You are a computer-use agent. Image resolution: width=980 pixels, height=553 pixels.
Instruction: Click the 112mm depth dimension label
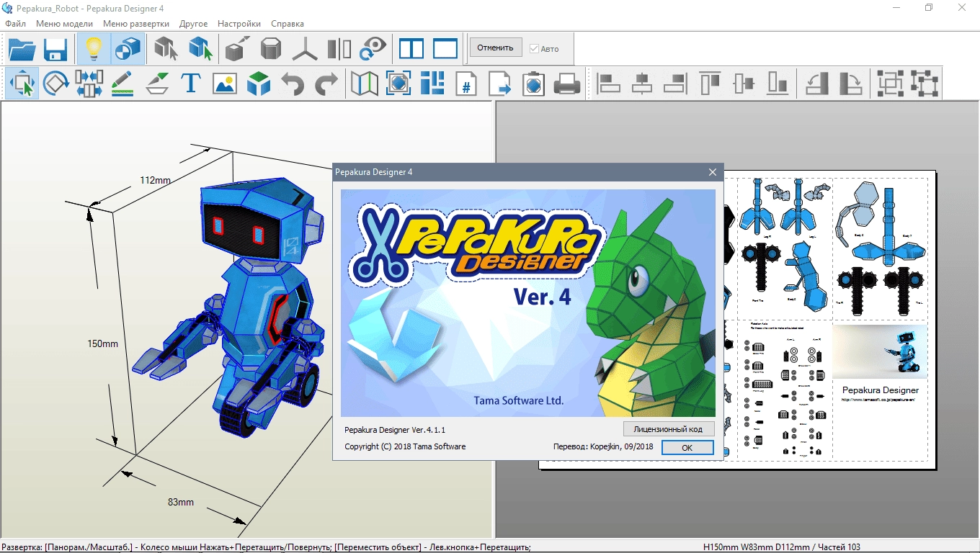(x=155, y=180)
